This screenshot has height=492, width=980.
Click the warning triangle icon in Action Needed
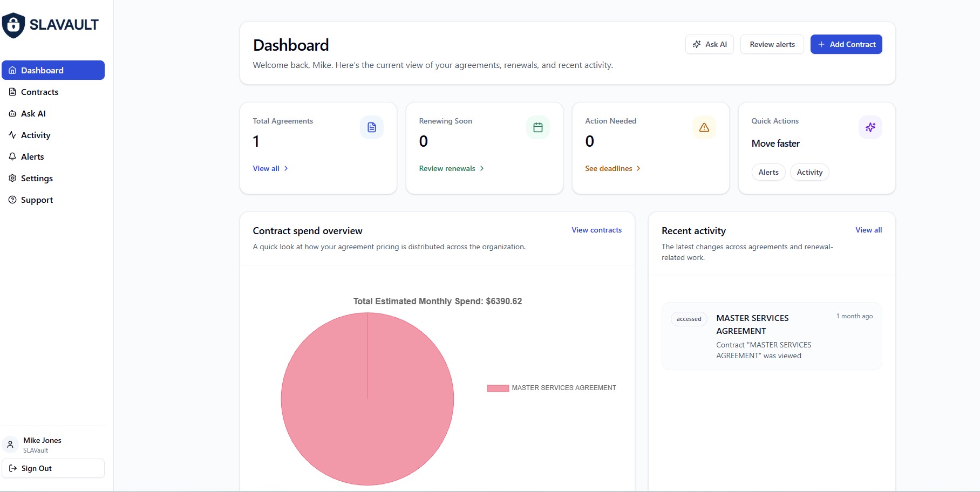[704, 127]
